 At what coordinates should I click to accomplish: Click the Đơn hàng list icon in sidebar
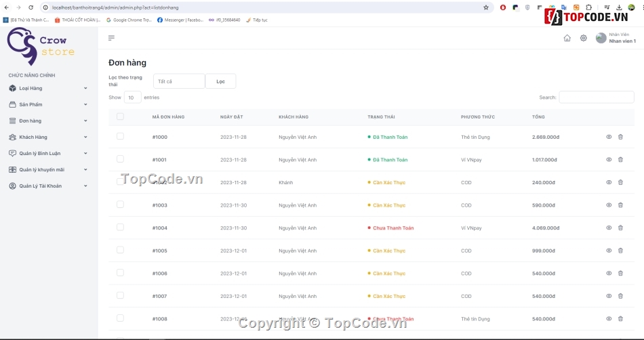12,121
